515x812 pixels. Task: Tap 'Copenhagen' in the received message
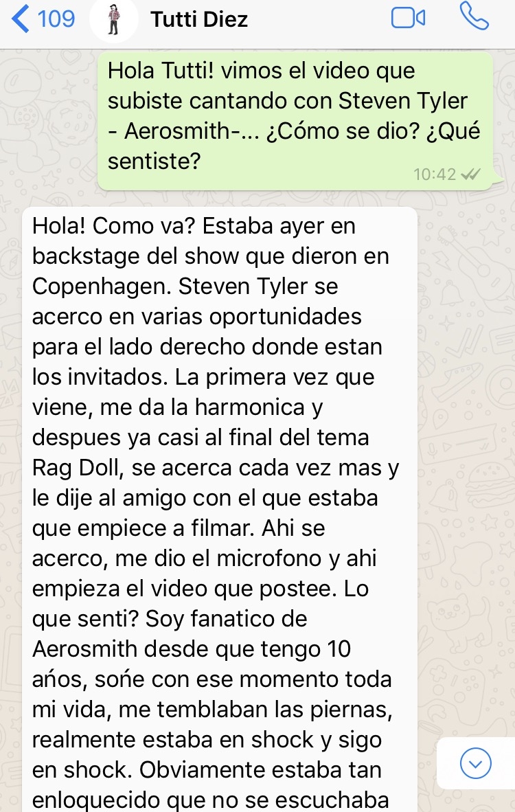coord(102,287)
